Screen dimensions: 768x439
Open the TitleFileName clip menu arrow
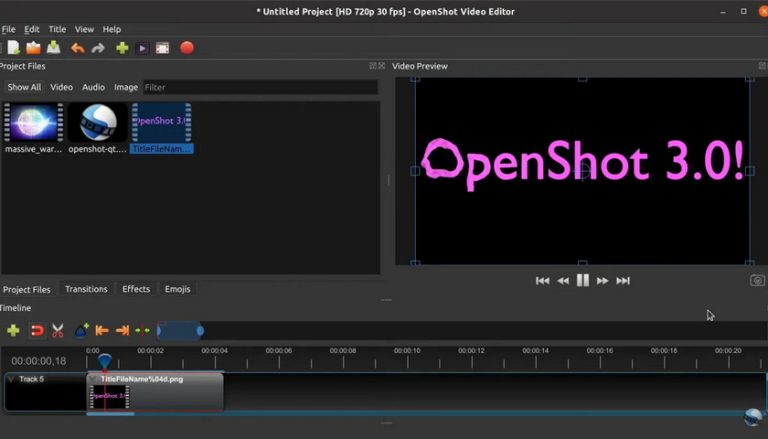click(x=94, y=379)
